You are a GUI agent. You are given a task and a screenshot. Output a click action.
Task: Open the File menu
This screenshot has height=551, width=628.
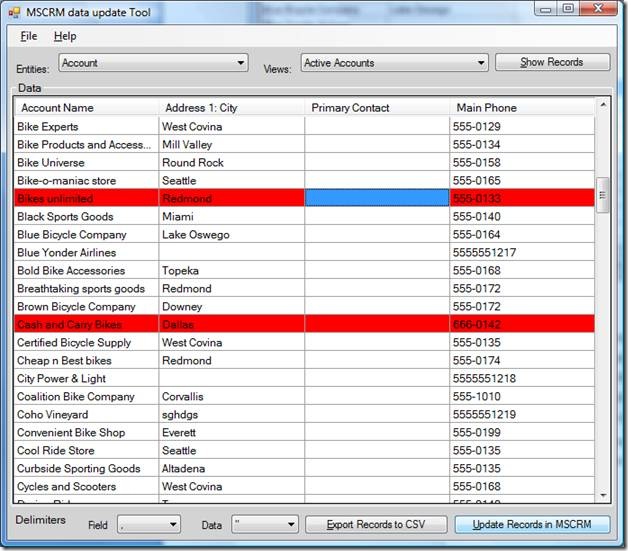tap(28, 36)
